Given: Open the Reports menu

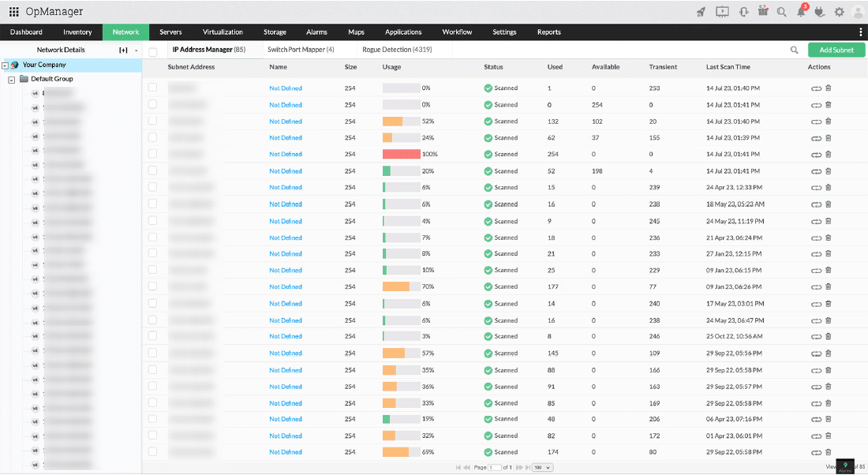Looking at the screenshot, I should 549,32.
